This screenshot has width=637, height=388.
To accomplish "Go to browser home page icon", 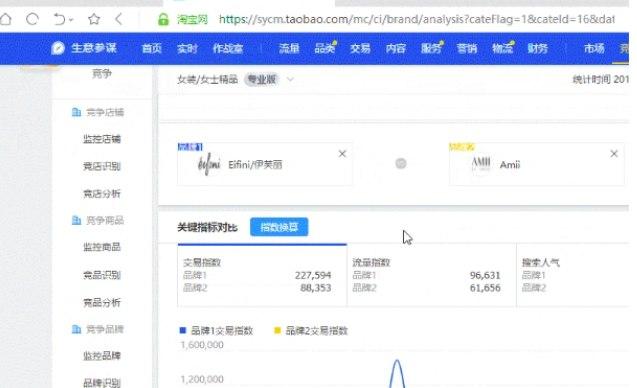I will pos(6,19).
